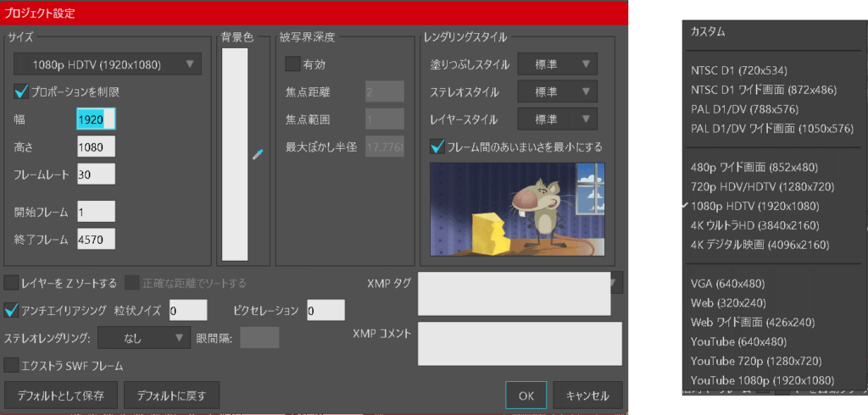Uncheck プロポーションを制限 checkbox
This screenshot has width=868, height=415.
(x=22, y=91)
